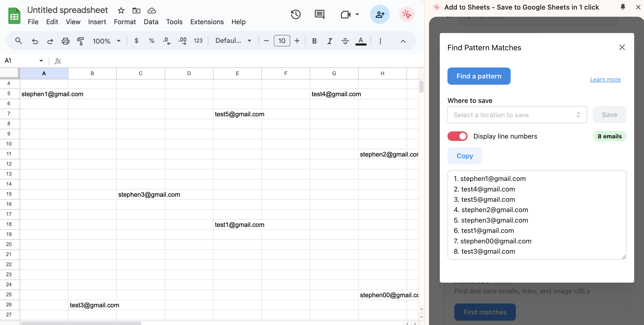644x325 pixels.
Task: Click the undo arrow icon
Action: (35, 41)
